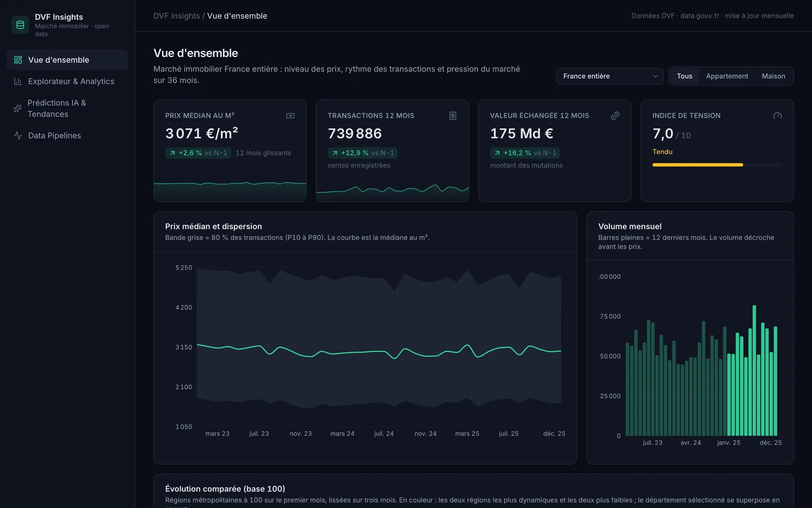The height and width of the screenshot is (508, 812).
Task: Click the Explorateur & Analytics bar chart icon
Action: point(18,81)
